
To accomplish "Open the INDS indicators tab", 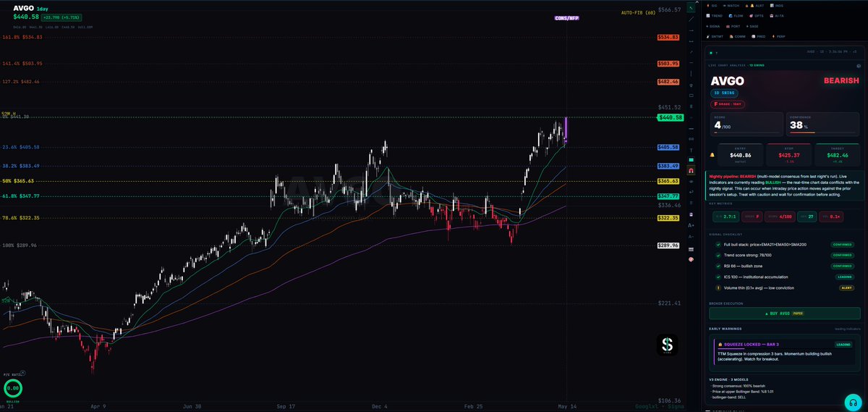I will [777, 6].
